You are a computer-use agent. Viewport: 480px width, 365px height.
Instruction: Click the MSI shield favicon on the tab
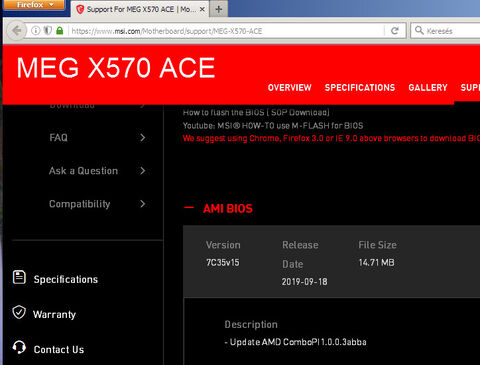[80, 9]
